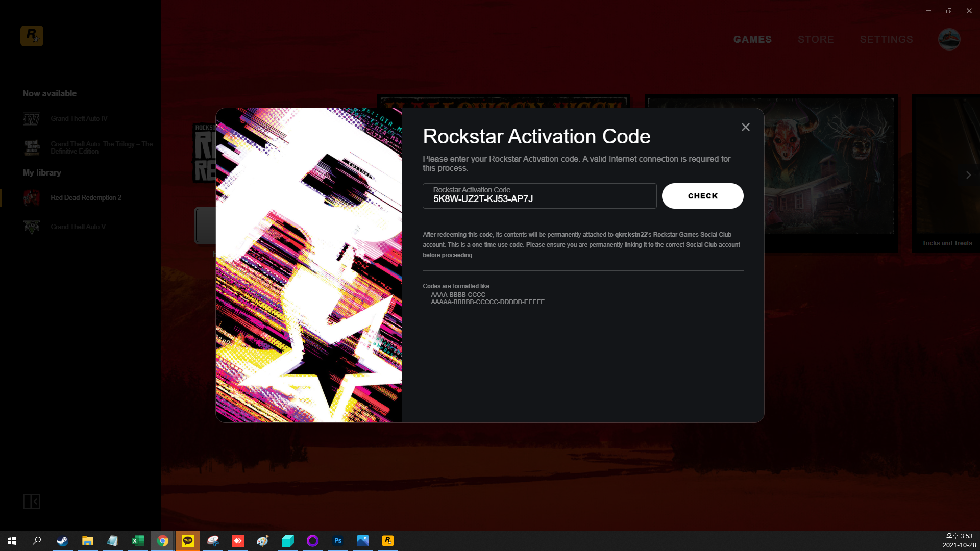
Task: Open KakaoTalk from the taskbar
Action: [x=187, y=541]
